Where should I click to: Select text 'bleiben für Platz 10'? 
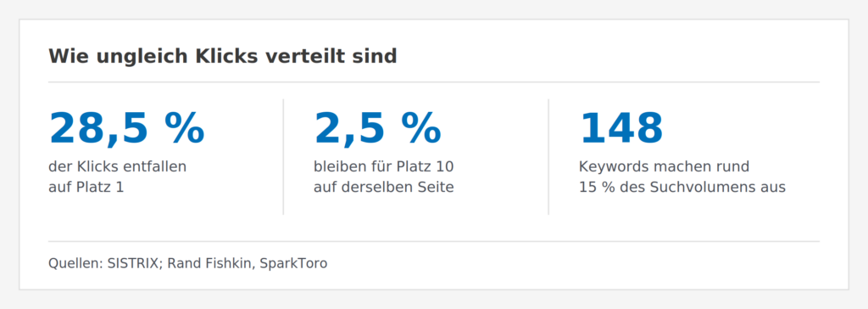pyautogui.click(x=384, y=166)
